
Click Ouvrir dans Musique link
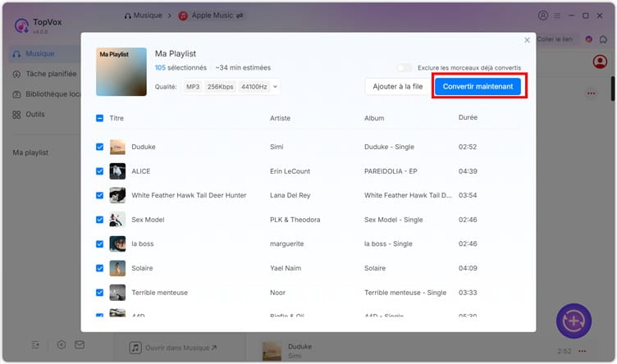coord(181,348)
